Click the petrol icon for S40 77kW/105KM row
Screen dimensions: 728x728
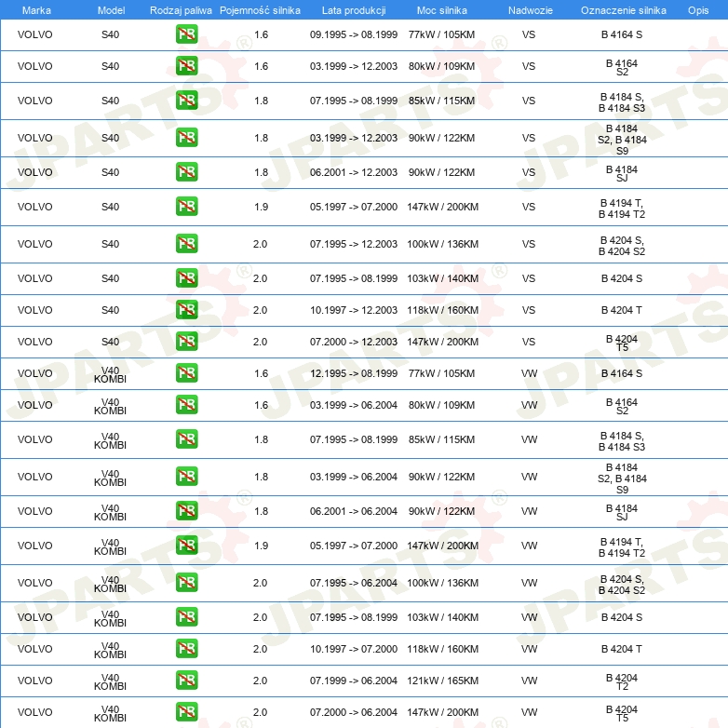[x=186, y=34]
